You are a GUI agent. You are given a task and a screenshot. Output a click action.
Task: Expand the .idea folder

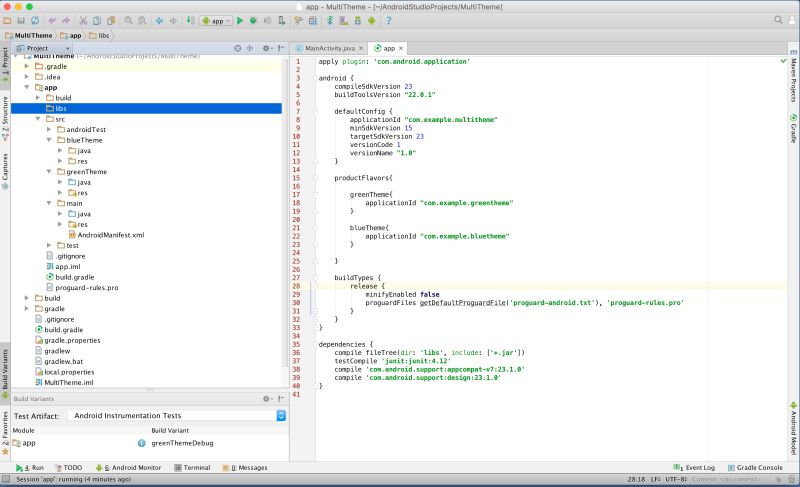click(27, 77)
